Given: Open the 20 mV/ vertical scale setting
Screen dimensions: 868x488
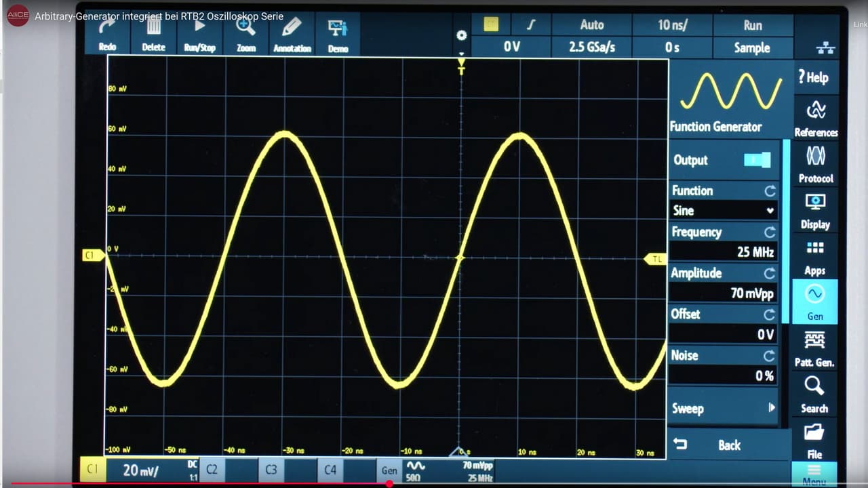Looking at the screenshot, I should tap(141, 470).
